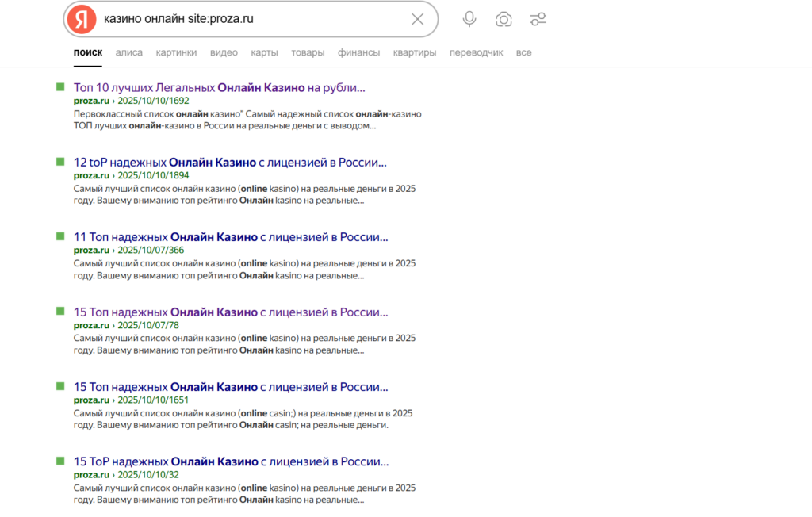812x517 pixels.
Task: Click the Yandex logo icon
Action: pyautogui.click(x=82, y=19)
